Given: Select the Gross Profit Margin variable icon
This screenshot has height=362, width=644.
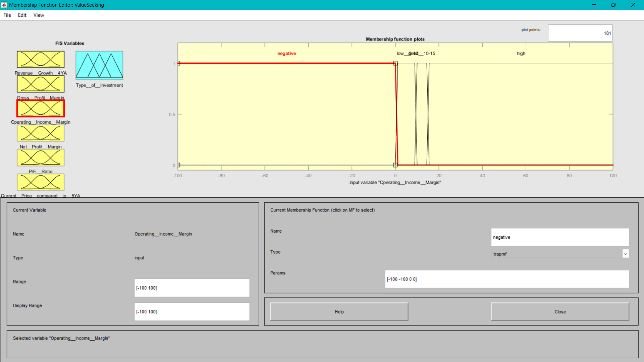Looking at the screenshot, I should (x=41, y=84).
